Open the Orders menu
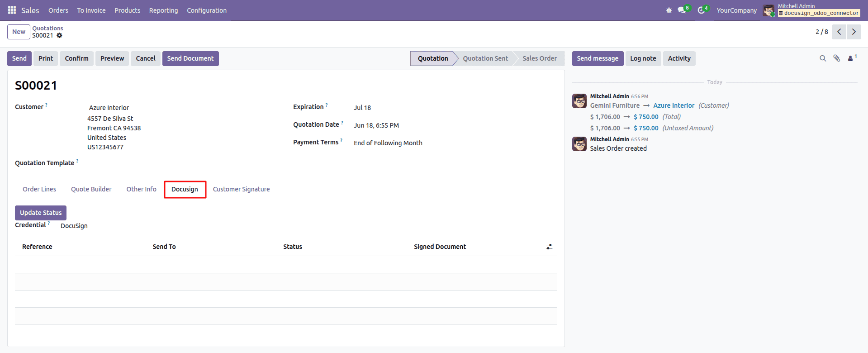The height and width of the screenshot is (353, 868). [58, 10]
